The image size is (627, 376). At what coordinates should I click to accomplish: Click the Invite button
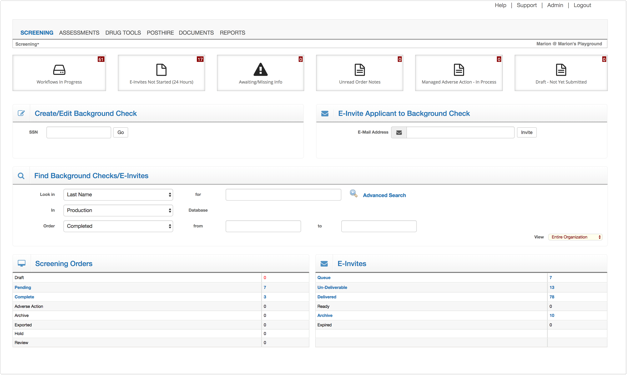click(527, 132)
